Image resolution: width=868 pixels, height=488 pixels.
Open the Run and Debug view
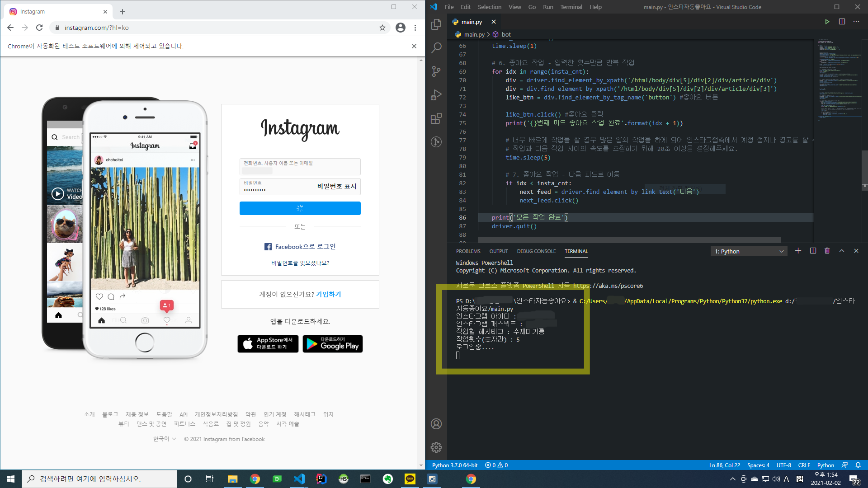tap(436, 95)
